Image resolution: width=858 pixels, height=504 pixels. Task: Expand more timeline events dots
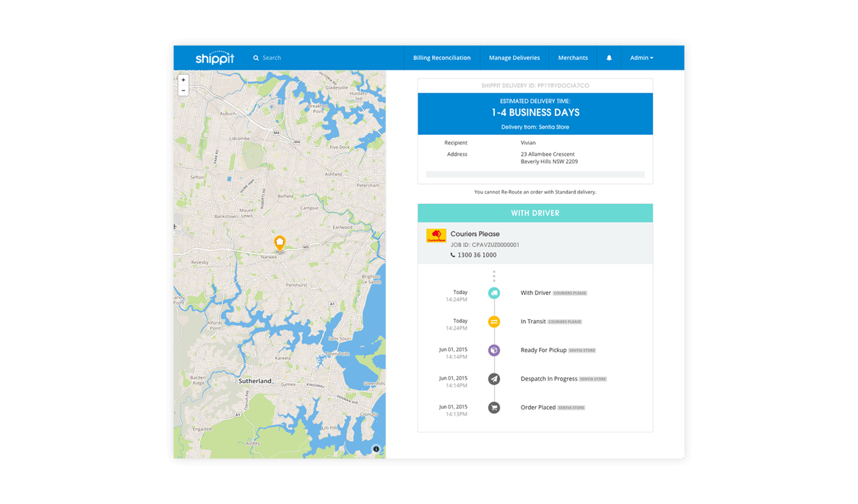pos(494,276)
